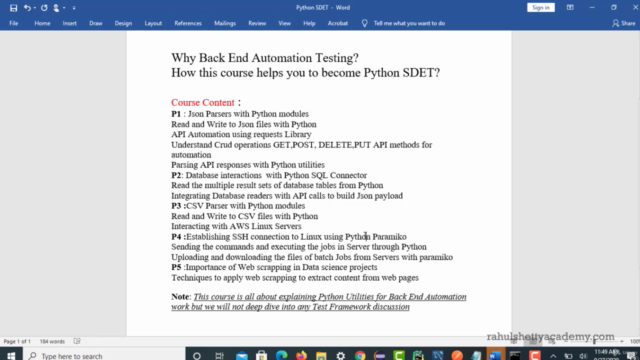Viewport: 640px width, 360px height.
Task: Open Cortana circle icon on taskbar
Action: [x=197, y=356]
